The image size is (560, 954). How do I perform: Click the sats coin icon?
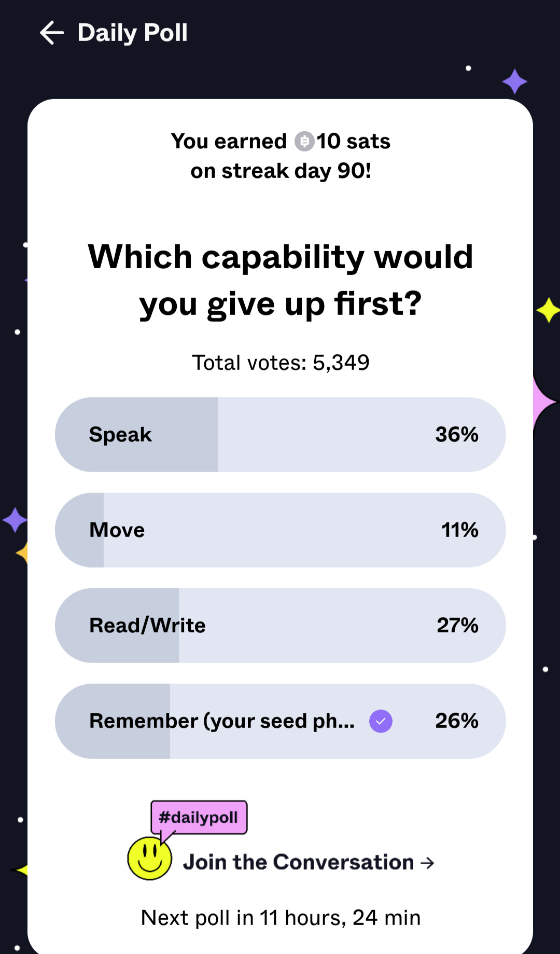pos(304,141)
